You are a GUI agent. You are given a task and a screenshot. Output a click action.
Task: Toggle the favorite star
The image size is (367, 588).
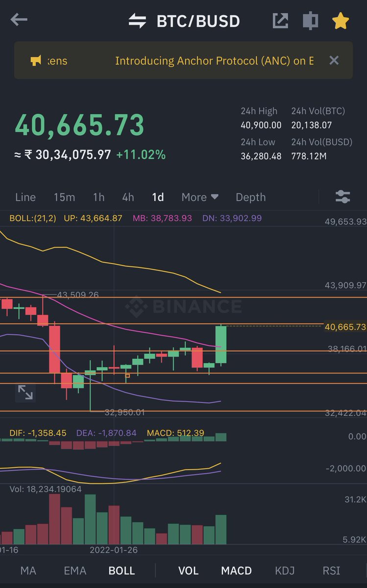pos(341,21)
